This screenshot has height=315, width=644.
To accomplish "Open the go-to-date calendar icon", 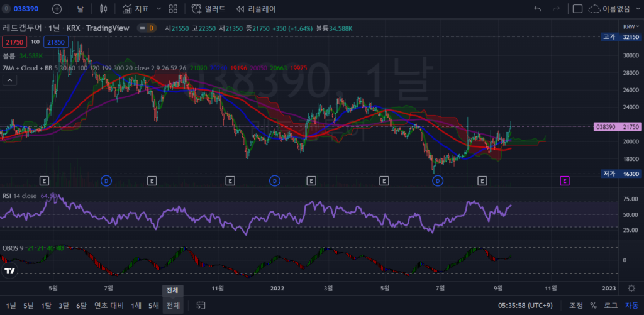I will pos(201,305).
